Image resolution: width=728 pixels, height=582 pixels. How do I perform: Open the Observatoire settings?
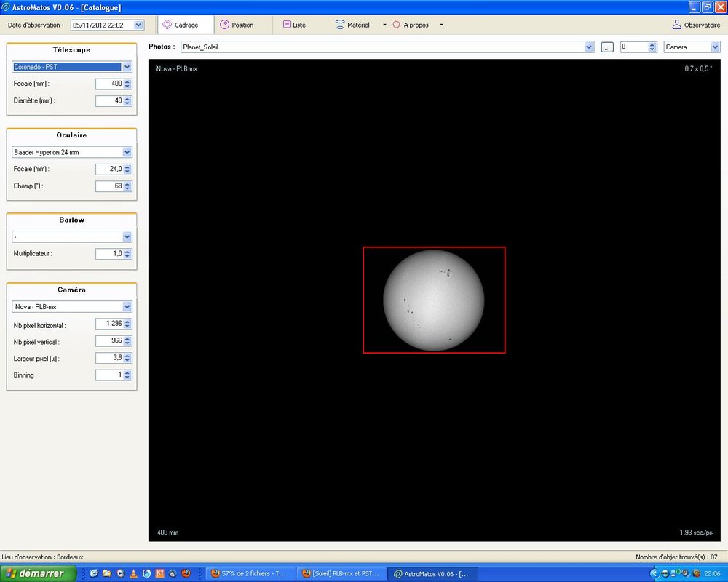click(x=696, y=25)
